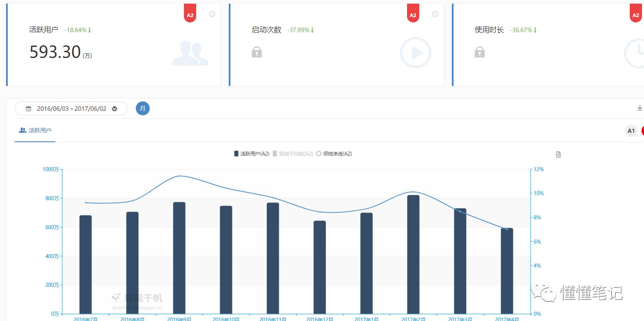Click the 2016年9月 peak point on the line

point(179,176)
